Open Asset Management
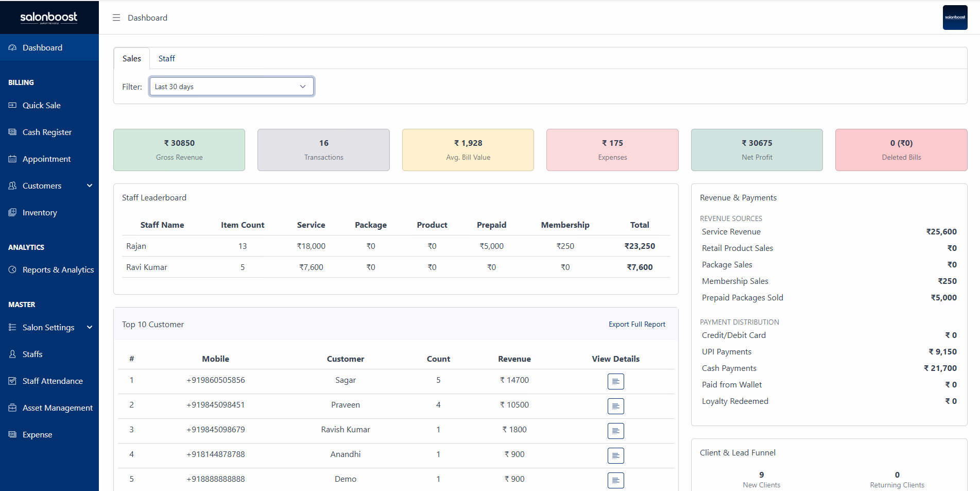The image size is (980, 491). 49,408
